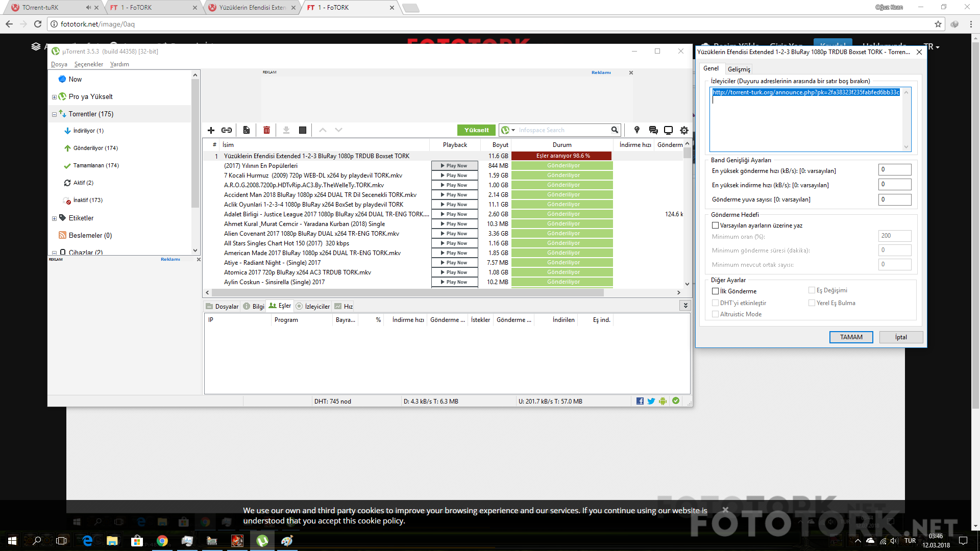Move torrent up in queue
The height and width of the screenshot is (551, 980).
point(323,130)
